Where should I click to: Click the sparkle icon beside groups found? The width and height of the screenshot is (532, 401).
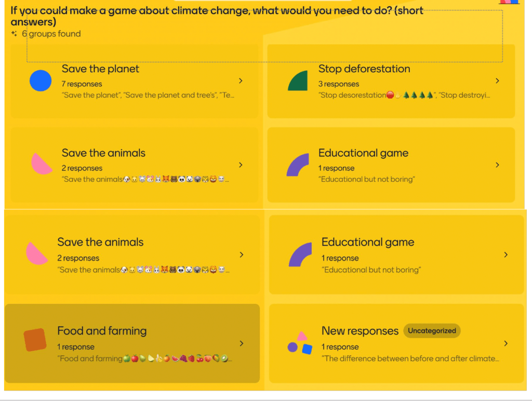click(x=14, y=34)
